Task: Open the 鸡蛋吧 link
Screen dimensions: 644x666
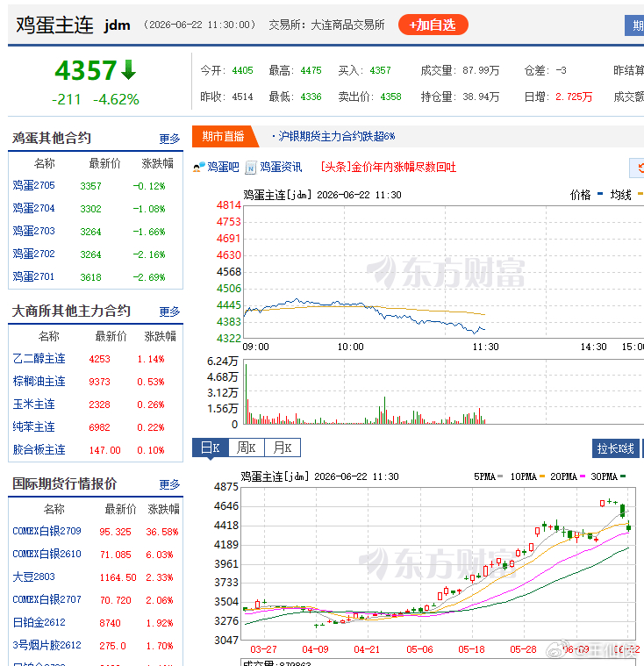Action: (224, 168)
